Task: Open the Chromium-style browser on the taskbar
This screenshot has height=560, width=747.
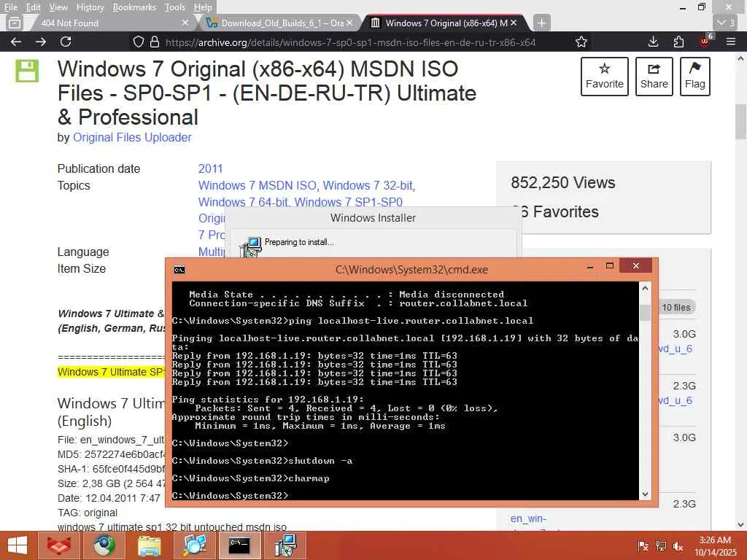Action: [104, 545]
